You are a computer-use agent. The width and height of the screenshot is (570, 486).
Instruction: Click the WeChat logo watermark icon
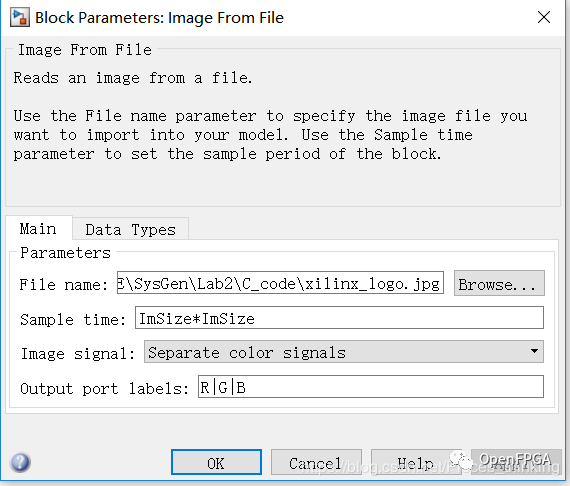pos(461,460)
